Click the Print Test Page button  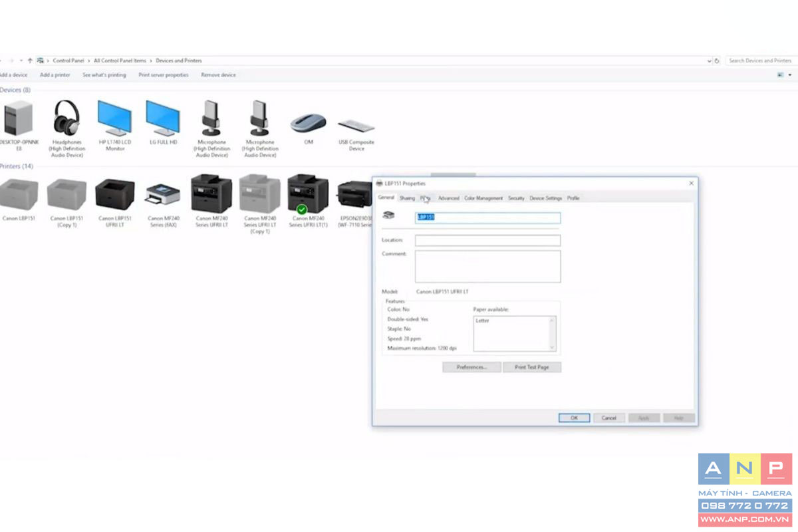coord(532,367)
